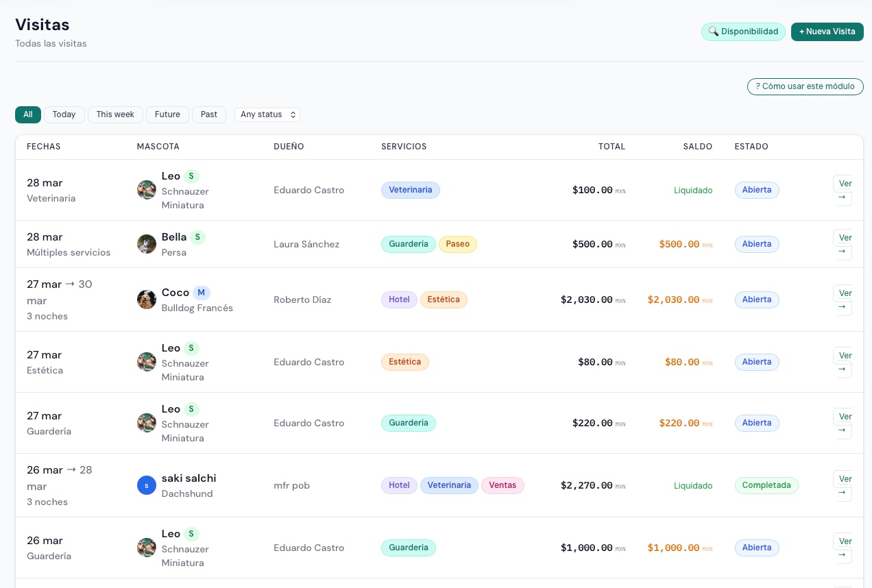
Task: Toggle the Past filter
Action: pos(209,114)
